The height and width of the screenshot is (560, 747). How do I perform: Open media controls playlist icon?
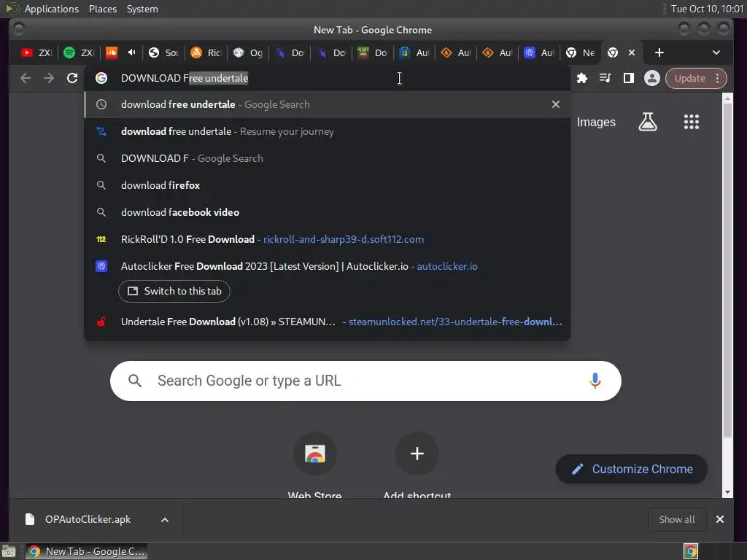point(605,78)
